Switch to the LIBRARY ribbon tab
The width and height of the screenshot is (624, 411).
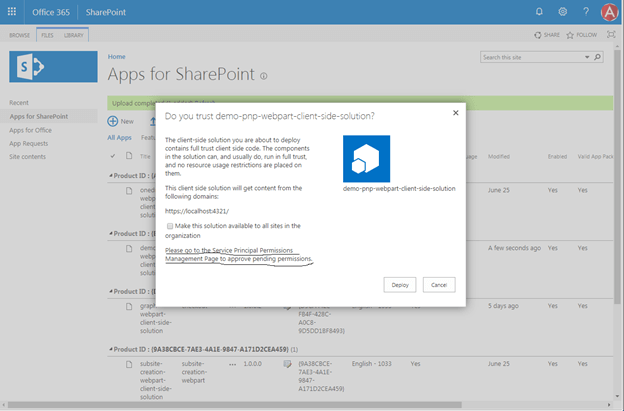[74, 35]
